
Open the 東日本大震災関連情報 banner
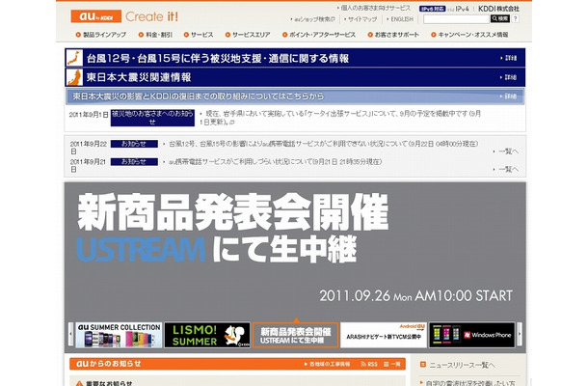click(x=295, y=77)
